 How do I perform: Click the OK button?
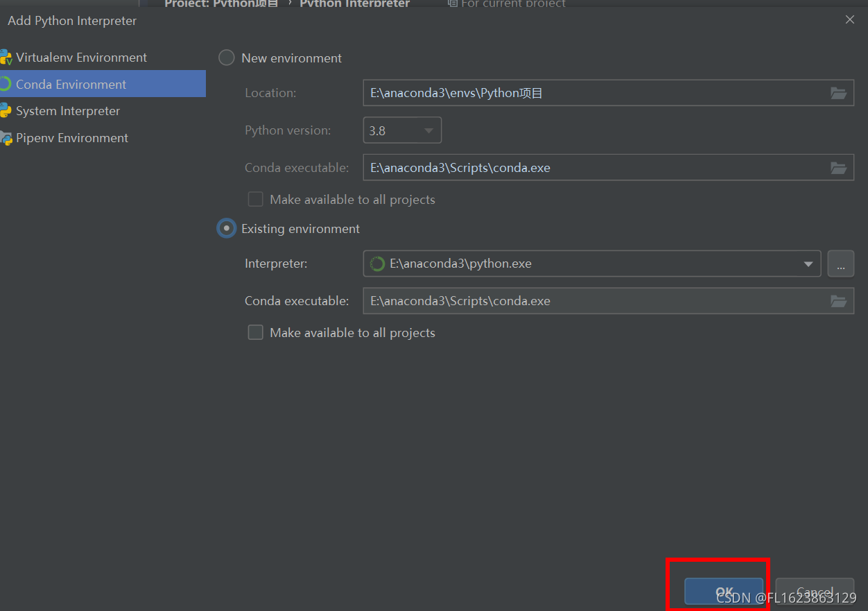pos(724,592)
